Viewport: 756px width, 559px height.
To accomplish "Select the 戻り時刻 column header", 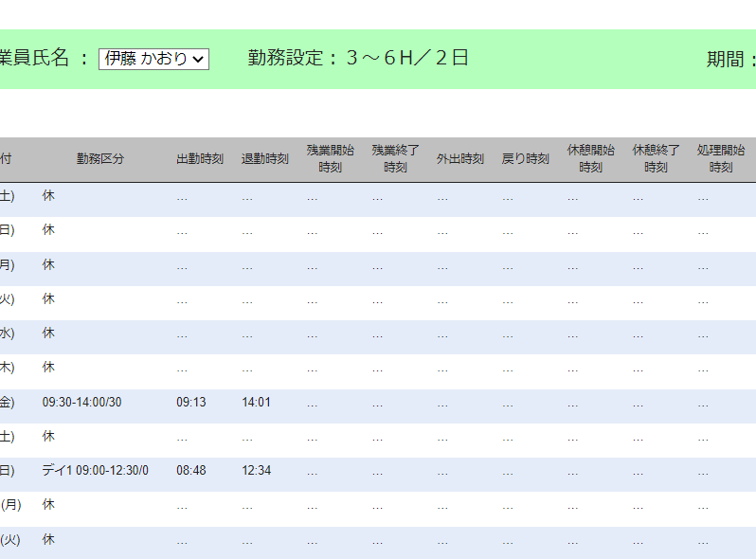I will [526, 159].
